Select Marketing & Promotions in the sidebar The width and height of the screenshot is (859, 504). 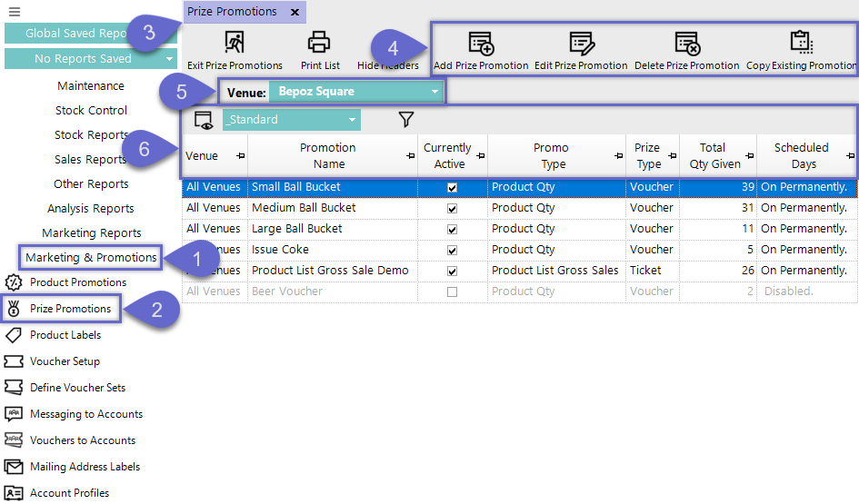[91, 257]
